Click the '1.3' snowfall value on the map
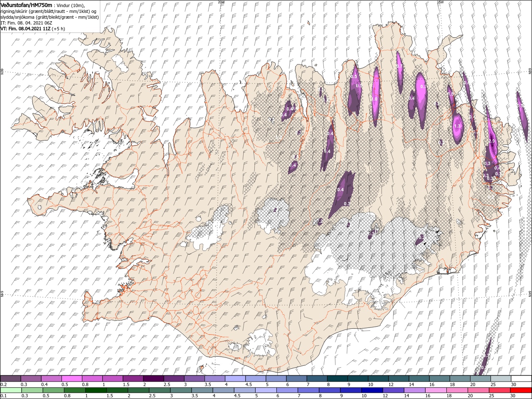The height and width of the screenshot is (399, 532). point(458,126)
